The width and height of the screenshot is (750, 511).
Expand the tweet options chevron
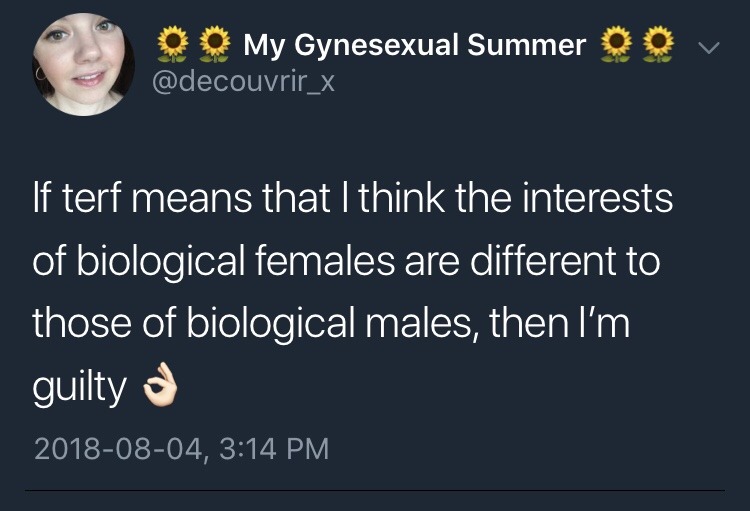pos(709,47)
